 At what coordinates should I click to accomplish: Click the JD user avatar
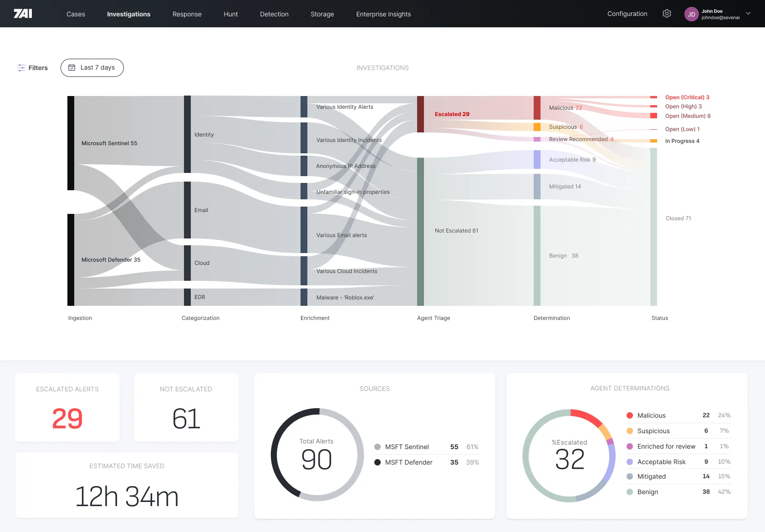691,14
